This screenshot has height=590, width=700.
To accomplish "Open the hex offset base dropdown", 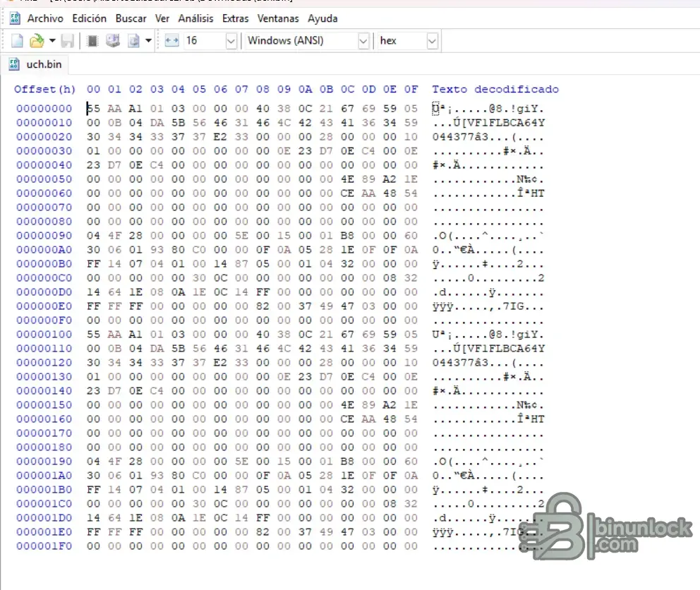I will tap(432, 41).
